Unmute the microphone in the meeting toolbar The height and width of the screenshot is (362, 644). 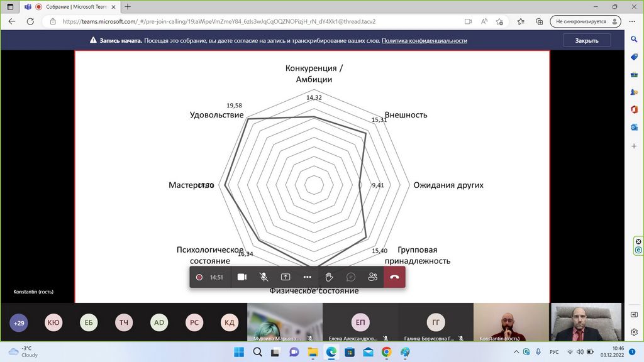[x=264, y=277]
